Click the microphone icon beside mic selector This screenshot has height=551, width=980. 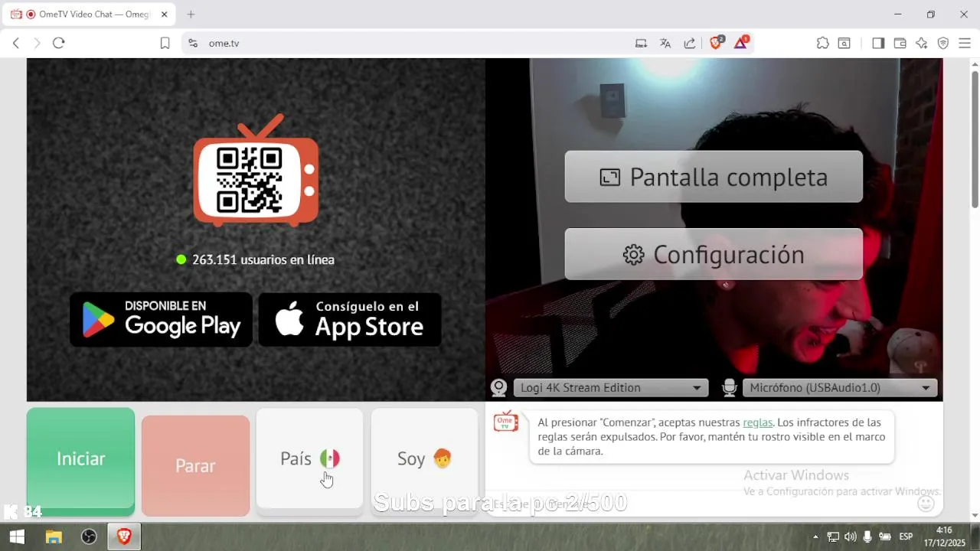tap(729, 388)
